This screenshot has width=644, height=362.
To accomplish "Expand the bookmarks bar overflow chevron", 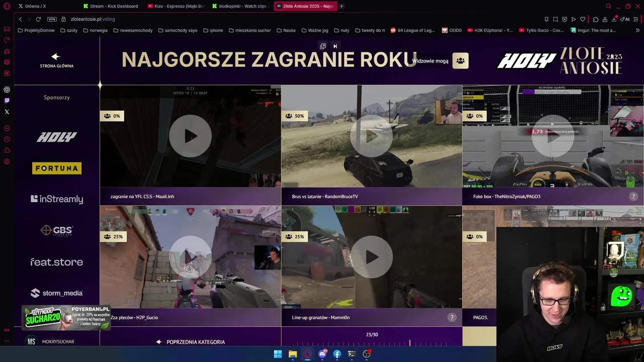I will click(x=637, y=30).
